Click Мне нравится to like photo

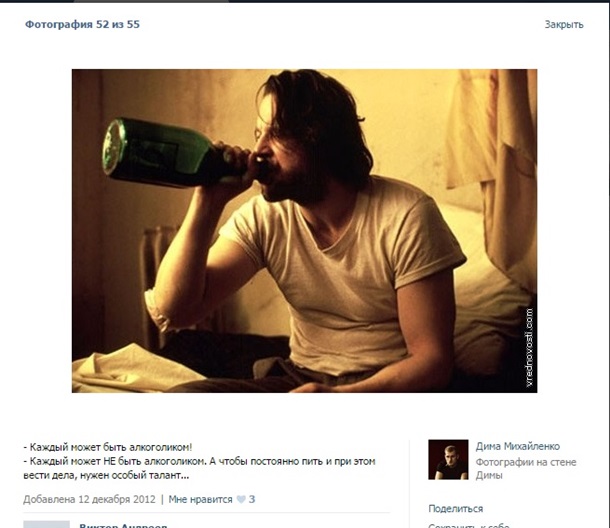[200, 499]
